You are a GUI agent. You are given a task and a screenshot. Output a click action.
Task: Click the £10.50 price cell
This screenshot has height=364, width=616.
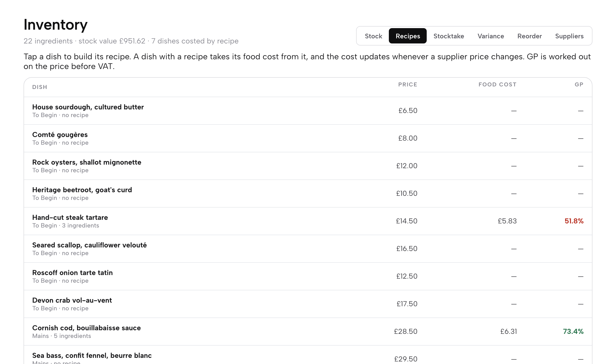coord(407,194)
